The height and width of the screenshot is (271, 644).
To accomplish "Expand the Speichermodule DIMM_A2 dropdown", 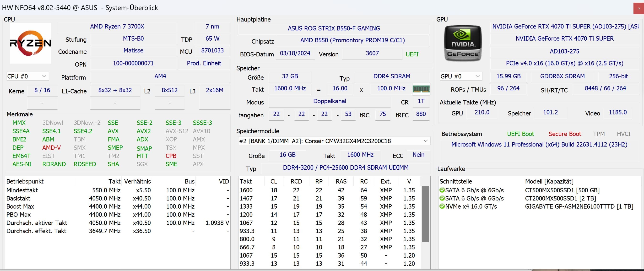I will tap(426, 141).
